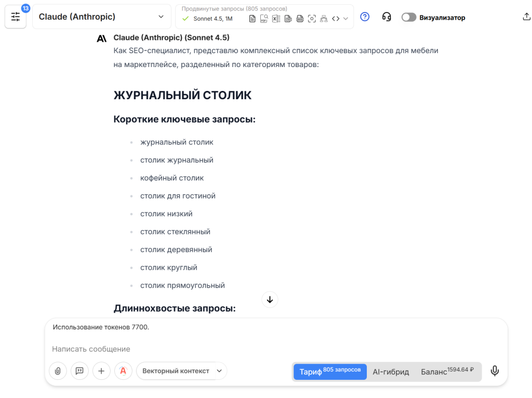This screenshot has height=398, width=532.
Task: Click the scan focus icon
Action: coord(312,18)
